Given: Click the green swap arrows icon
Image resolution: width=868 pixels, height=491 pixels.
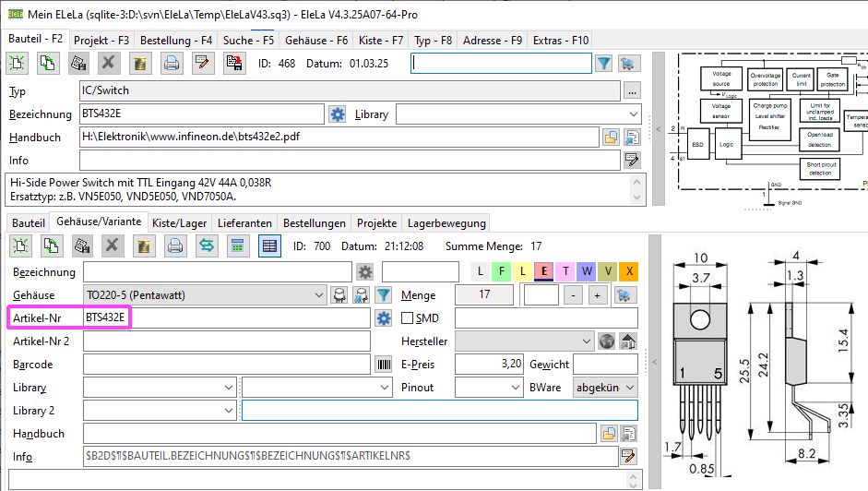Looking at the screenshot, I should click(x=207, y=245).
